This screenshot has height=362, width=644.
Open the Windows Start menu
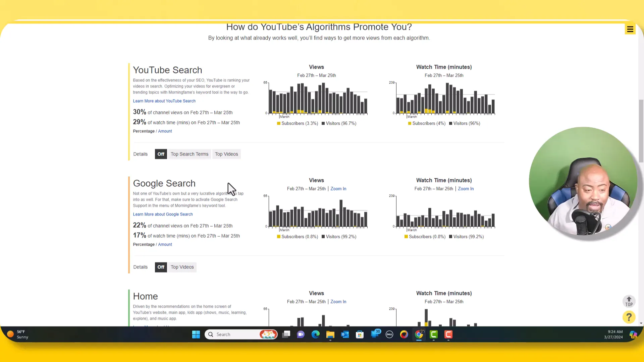pos(196,335)
